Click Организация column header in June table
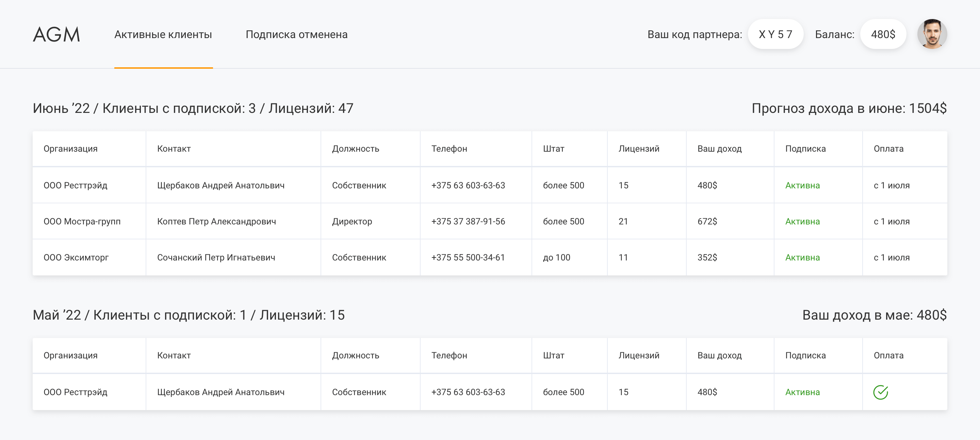980x440 pixels. tap(71, 149)
